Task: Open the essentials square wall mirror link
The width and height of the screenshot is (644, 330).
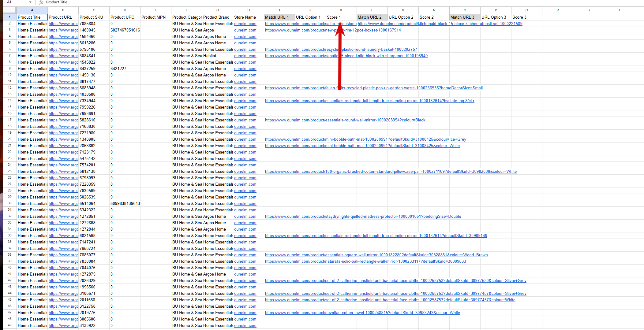Action: (x=376, y=255)
